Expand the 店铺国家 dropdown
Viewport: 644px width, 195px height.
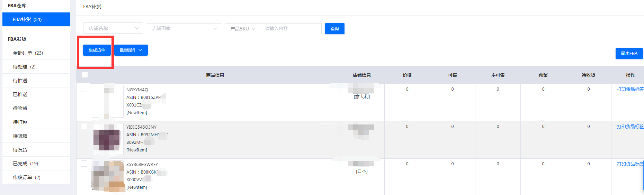click(x=184, y=28)
